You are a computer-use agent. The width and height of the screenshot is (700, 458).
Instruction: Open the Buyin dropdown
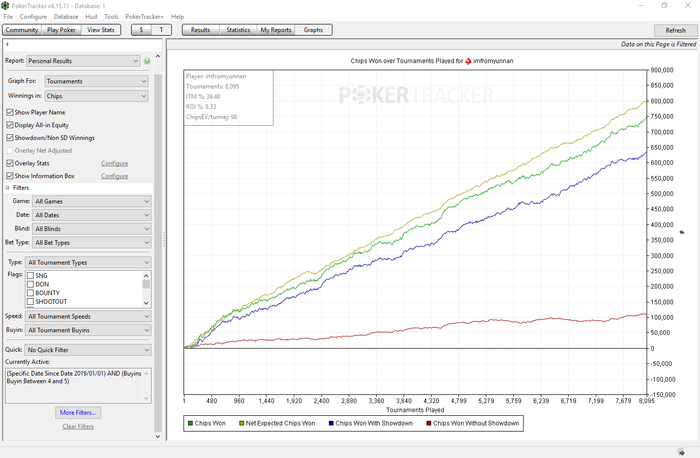pyautogui.click(x=88, y=330)
